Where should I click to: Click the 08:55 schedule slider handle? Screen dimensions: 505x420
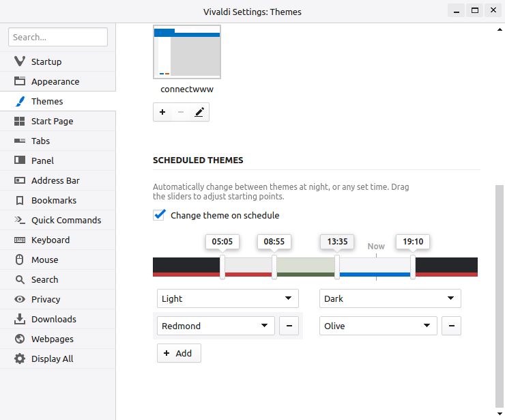tap(274, 267)
